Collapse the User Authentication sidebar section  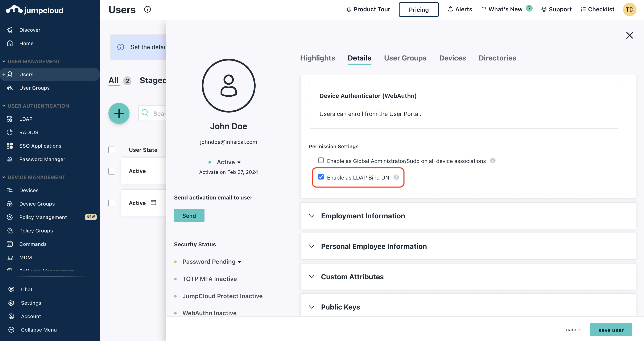4,106
